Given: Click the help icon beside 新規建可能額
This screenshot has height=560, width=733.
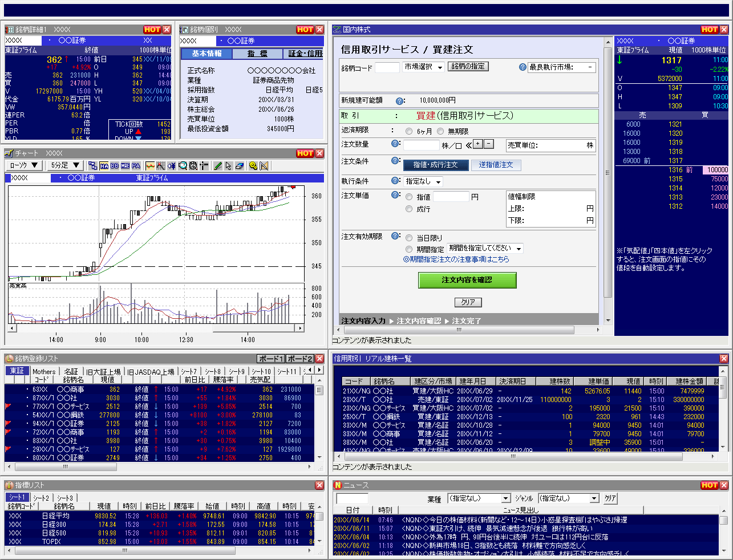Looking at the screenshot, I should (x=399, y=101).
